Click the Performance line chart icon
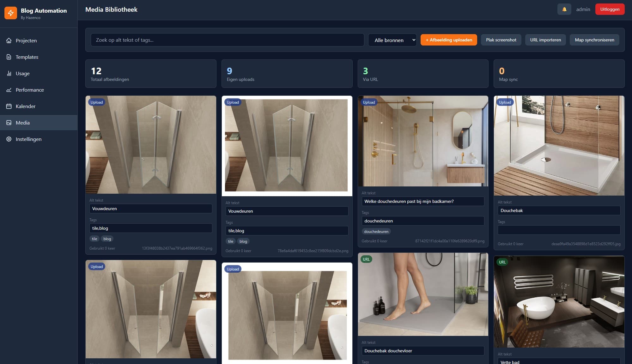Image resolution: width=632 pixels, height=364 pixels. coord(9,90)
